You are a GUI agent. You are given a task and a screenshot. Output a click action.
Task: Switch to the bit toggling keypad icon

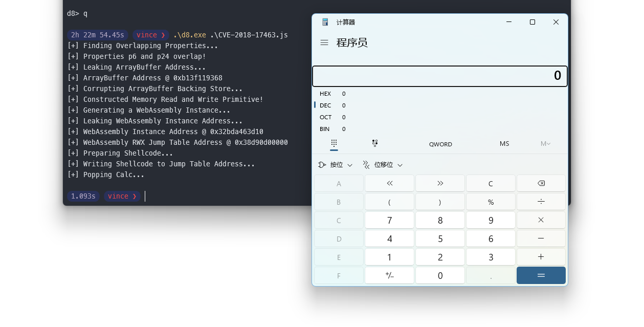(375, 143)
